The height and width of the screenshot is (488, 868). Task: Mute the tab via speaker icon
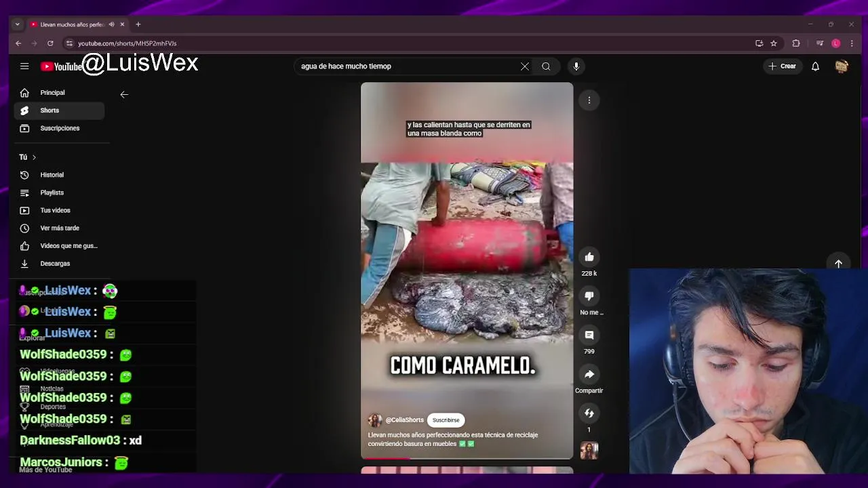click(x=111, y=24)
